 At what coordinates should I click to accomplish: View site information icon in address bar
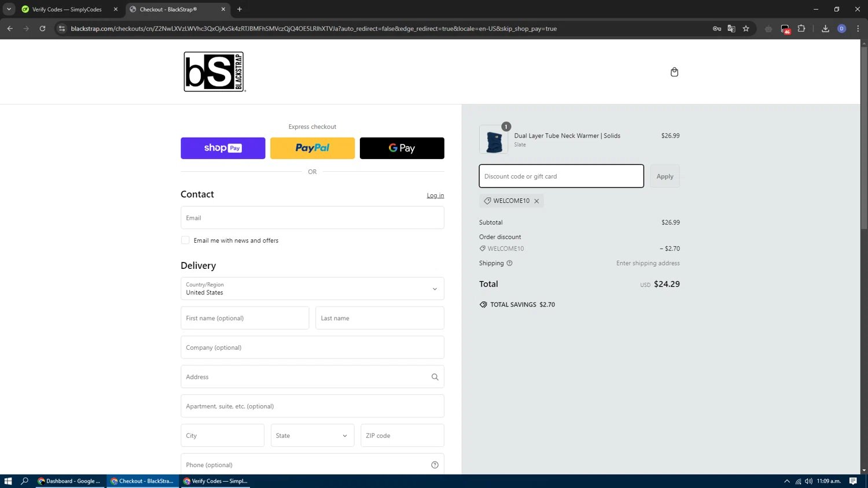click(62, 28)
